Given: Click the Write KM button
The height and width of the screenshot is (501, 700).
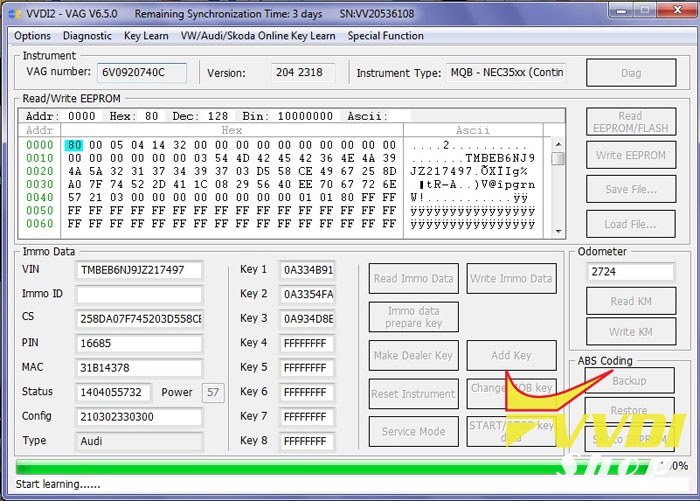Looking at the screenshot, I should point(631,332).
